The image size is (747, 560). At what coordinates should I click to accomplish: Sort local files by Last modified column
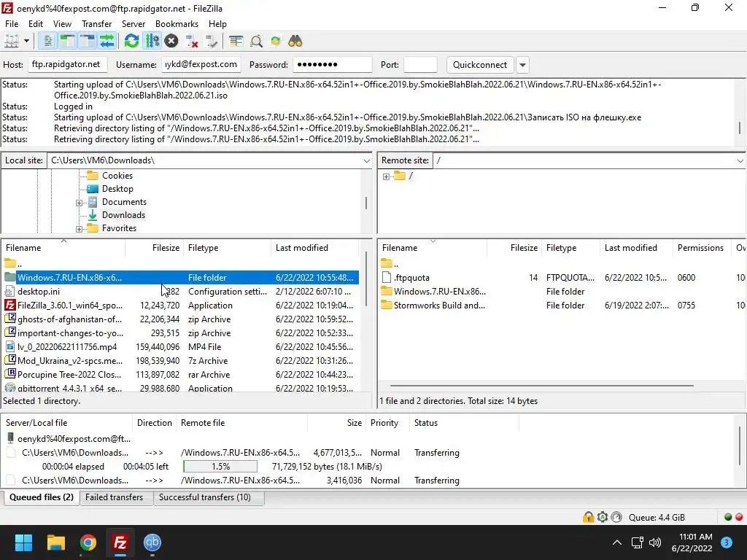(x=314, y=248)
